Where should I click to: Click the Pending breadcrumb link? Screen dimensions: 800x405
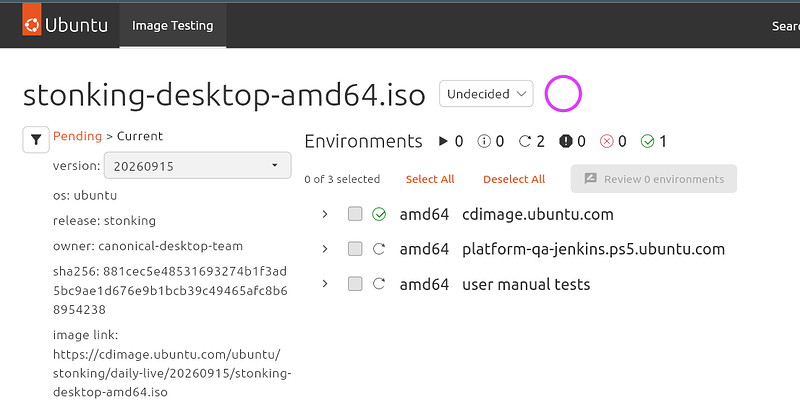pyautogui.click(x=78, y=136)
